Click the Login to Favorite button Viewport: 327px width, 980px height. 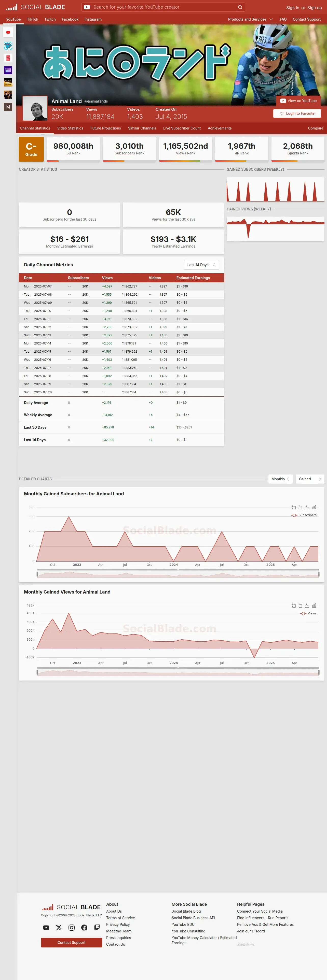click(x=297, y=113)
